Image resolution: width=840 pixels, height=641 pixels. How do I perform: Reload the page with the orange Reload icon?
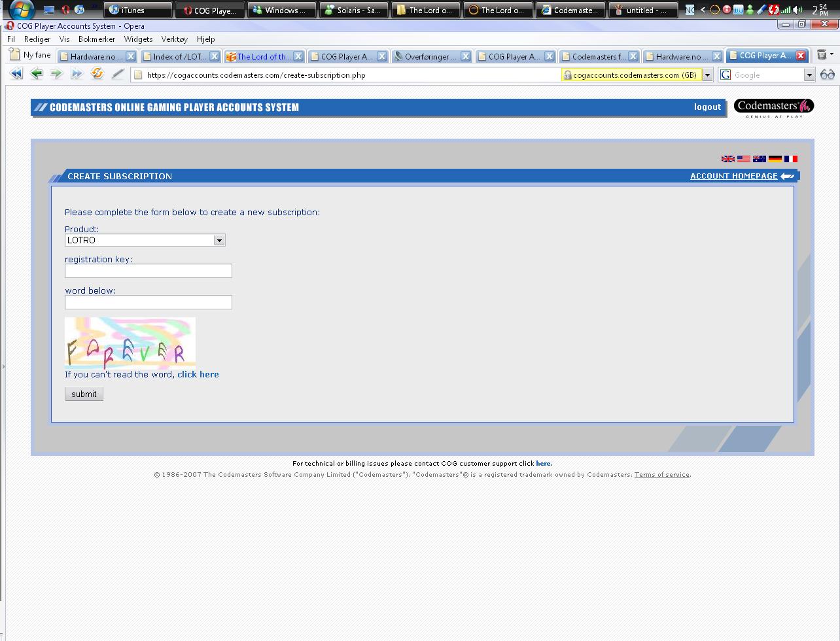97,74
